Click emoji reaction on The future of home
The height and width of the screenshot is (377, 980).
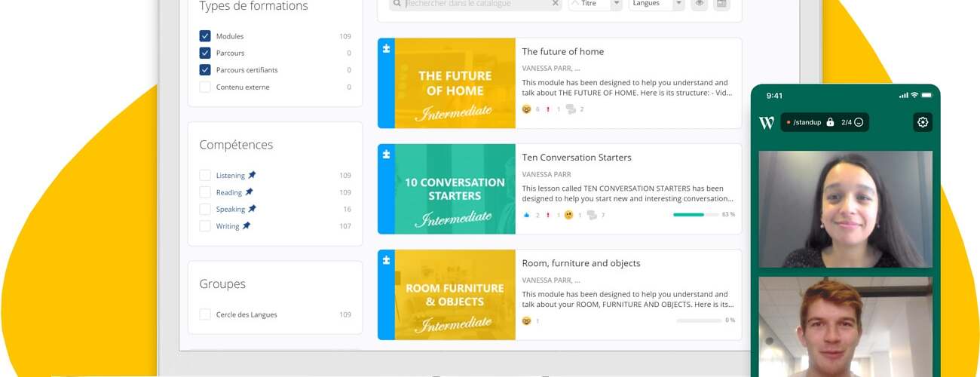click(x=526, y=109)
